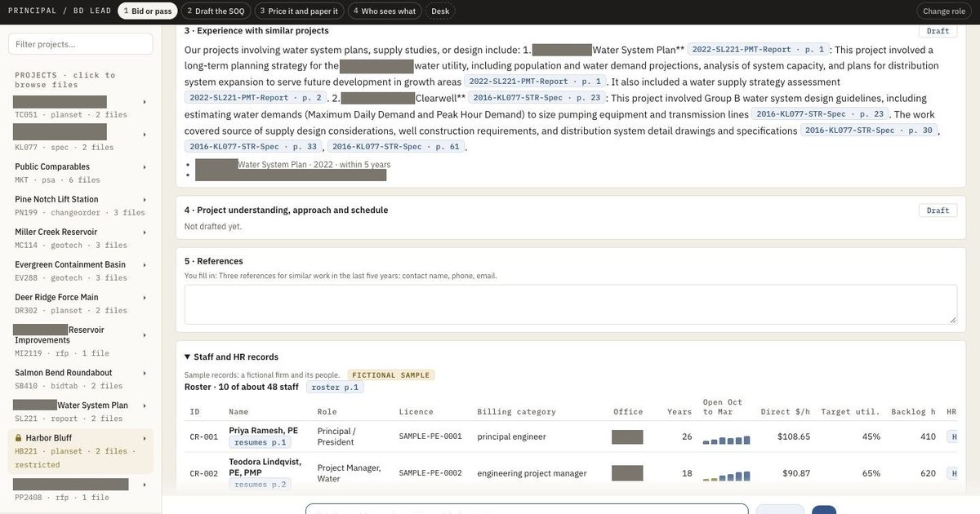
Task: Open the Reservoir Improvements MI2119 project
Action: pos(81,341)
